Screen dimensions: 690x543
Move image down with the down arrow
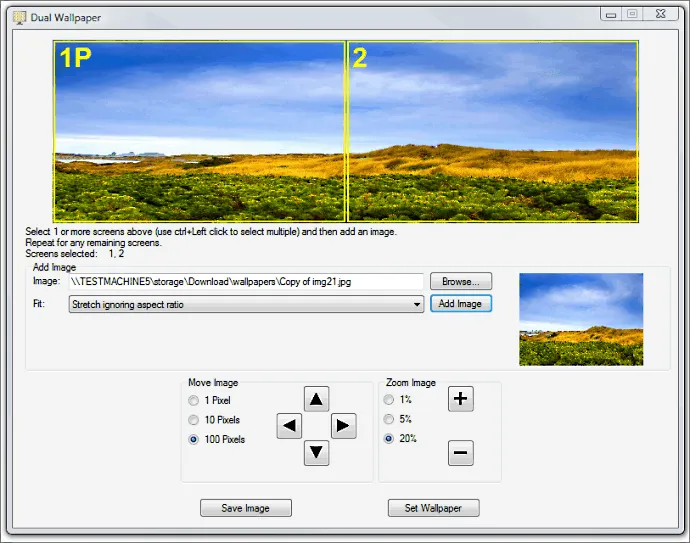pyautogui.click(x=316, y=452)
